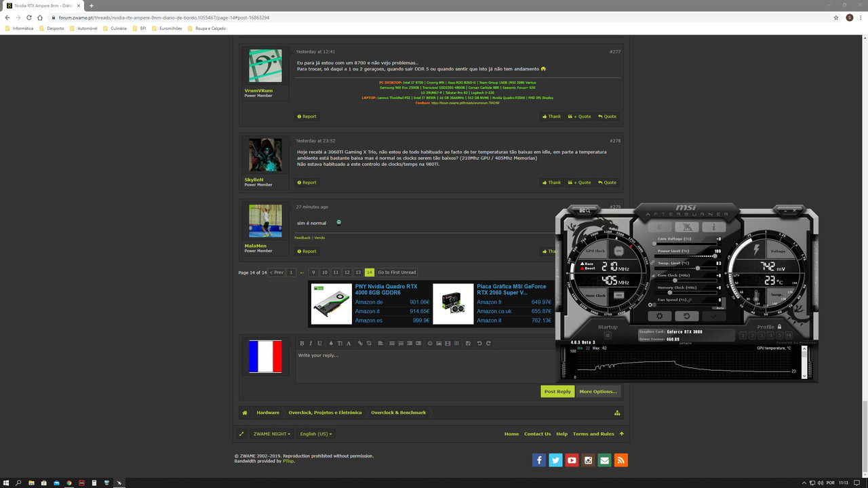Open the Desporto bookmarks folder
This screenshot has width=868, height=488.
coord(52,28)
